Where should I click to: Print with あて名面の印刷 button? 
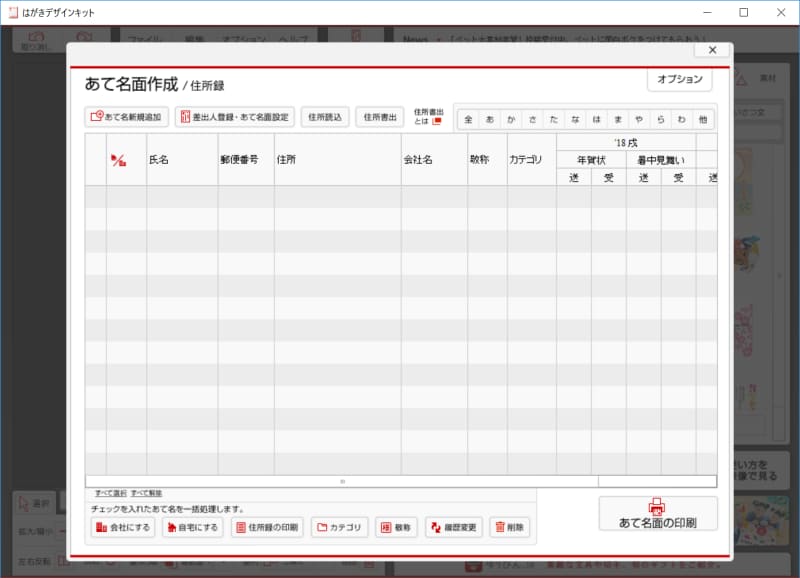(x=657, y=513)
